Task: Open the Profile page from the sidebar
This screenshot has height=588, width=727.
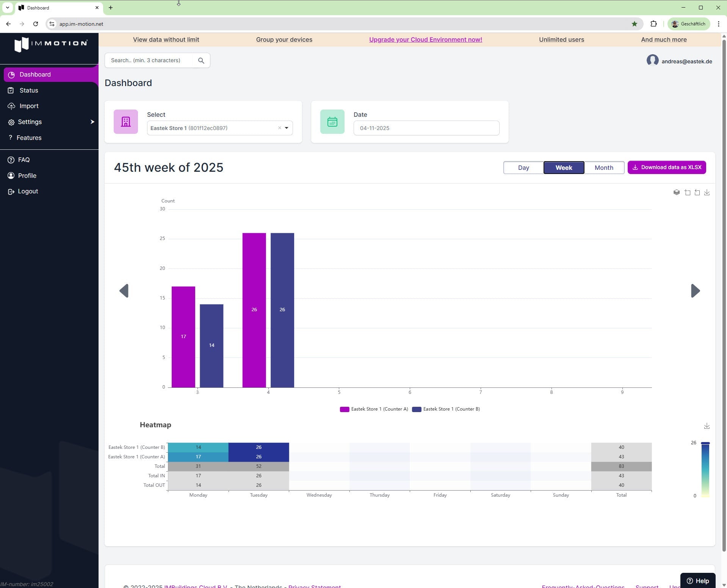Action: click(27, 176)
